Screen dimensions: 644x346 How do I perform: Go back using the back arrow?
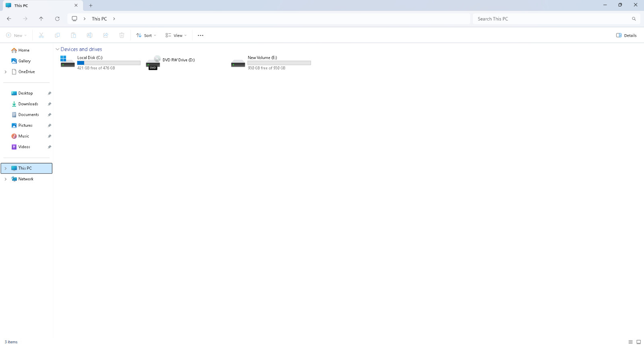9,19
